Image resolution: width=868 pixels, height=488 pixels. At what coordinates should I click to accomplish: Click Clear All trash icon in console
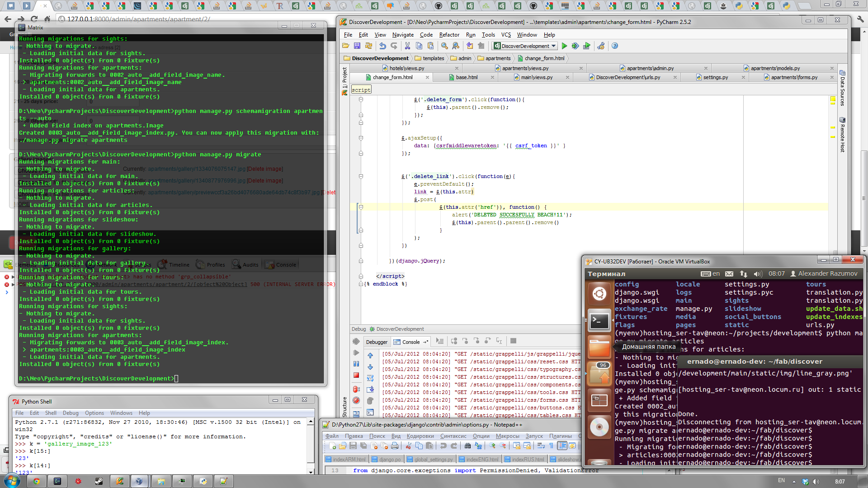(370, 401)
